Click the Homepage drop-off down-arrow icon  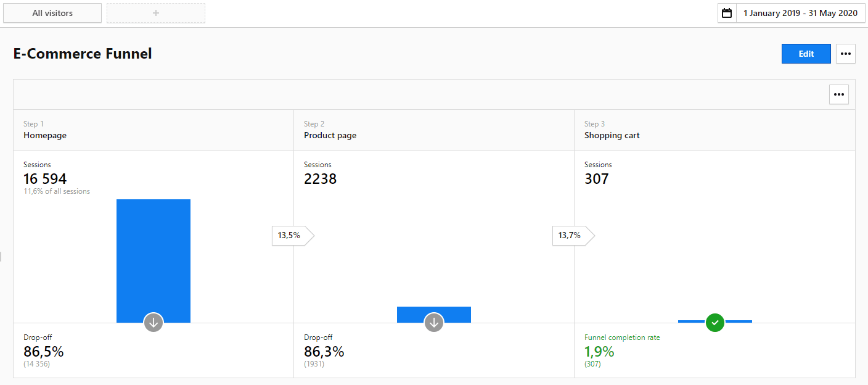[x=154, y=322]
